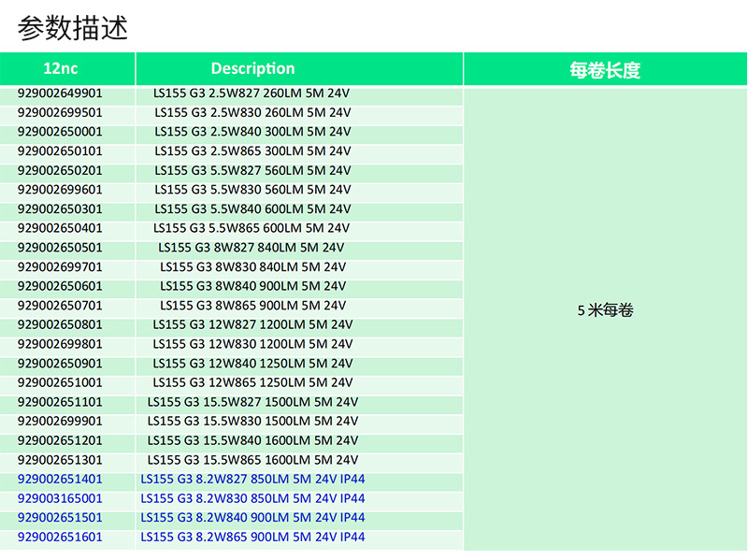Viewport: 748px width, 560px height.
Task: Click description LS155 G3 8.2W865 900LM IP44
Action: click(252, 538)
